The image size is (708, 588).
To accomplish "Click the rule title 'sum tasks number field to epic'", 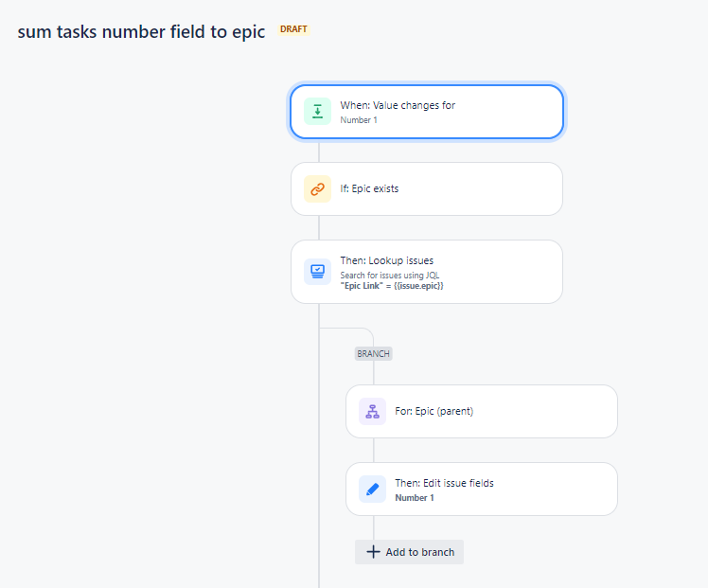I will (x=141, y=30).
